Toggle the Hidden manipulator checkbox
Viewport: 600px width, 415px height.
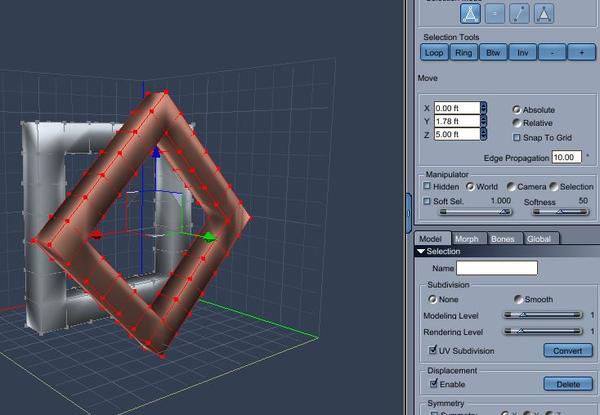tap(427, 186)
